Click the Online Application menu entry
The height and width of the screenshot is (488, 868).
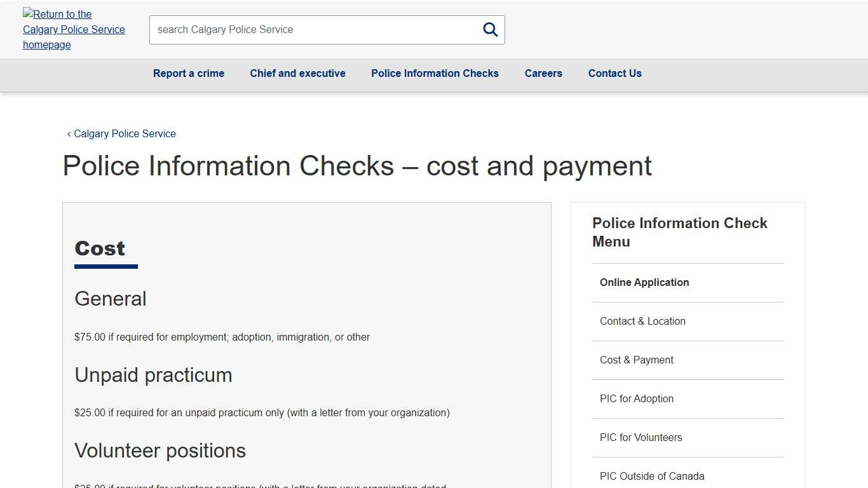[x=644, y=282]
